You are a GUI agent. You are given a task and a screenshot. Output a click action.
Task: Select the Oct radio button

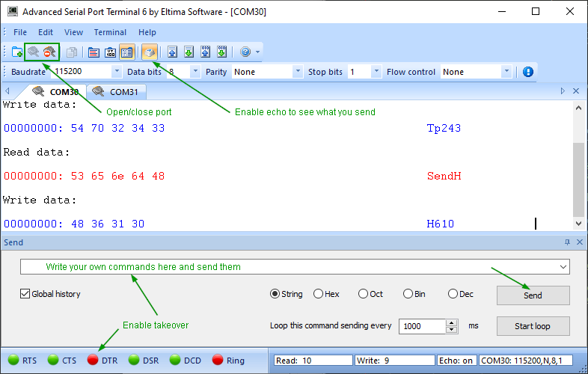(x=363, y=294)
